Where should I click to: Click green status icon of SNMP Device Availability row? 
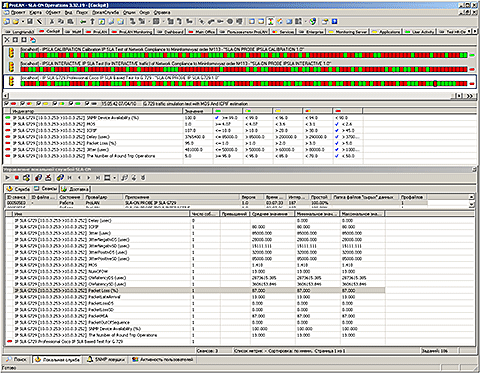point(8,118)
